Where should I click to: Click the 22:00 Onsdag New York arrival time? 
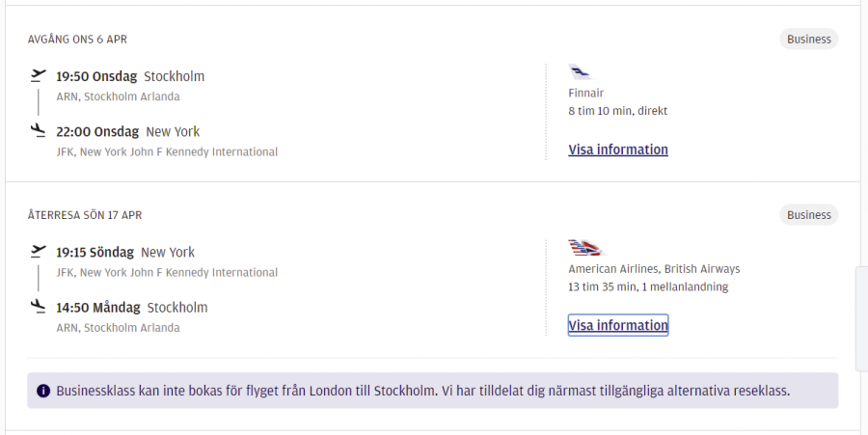[128, 131]
